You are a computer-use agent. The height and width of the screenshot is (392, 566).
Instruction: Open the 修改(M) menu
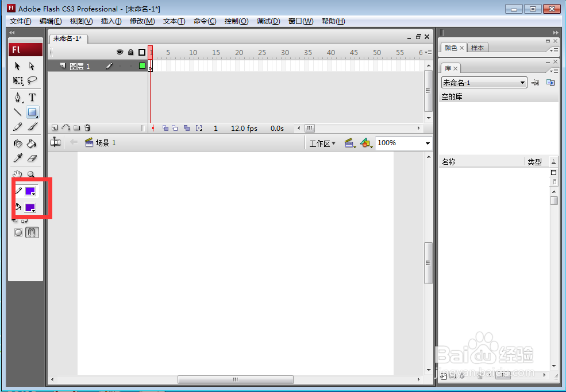pyautogui.click(x=143, y=21)
